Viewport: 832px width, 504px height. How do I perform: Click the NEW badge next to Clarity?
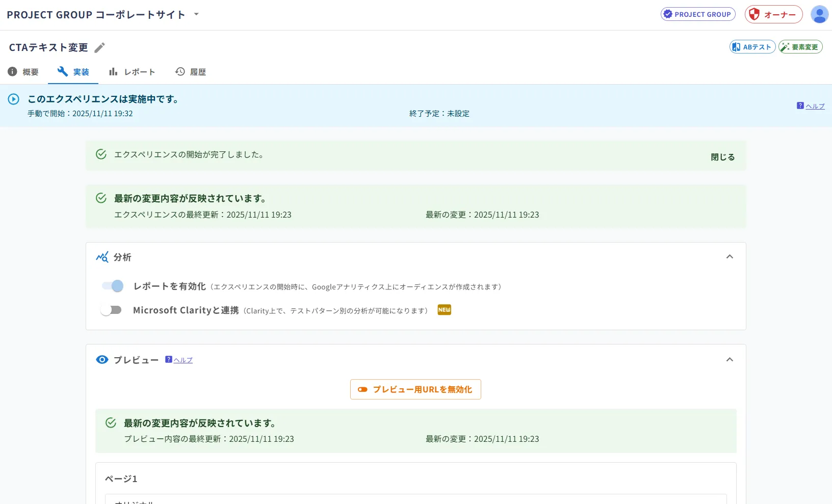[x=444, y=310]
